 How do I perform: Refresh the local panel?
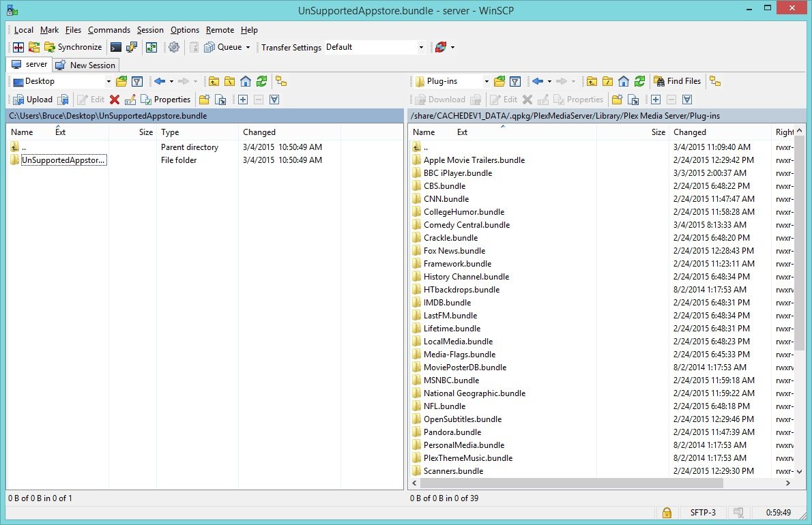coord(262,81)
